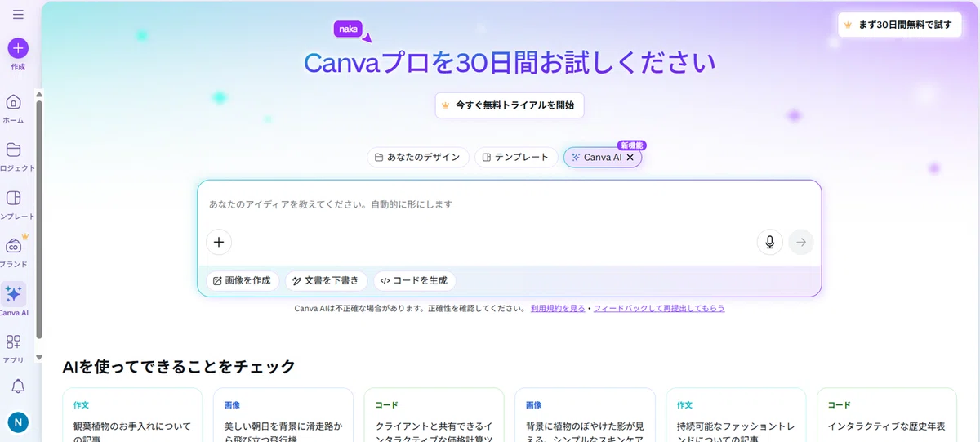Open フィードバックして再提出してもらう link
Viewport: 980px width, 442px height.
click(659, 309)
